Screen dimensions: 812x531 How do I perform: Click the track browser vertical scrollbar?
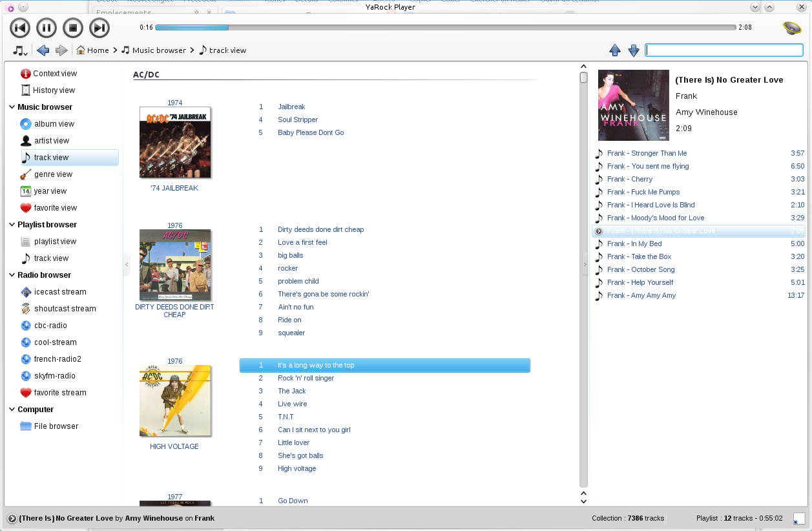[583, 279]
